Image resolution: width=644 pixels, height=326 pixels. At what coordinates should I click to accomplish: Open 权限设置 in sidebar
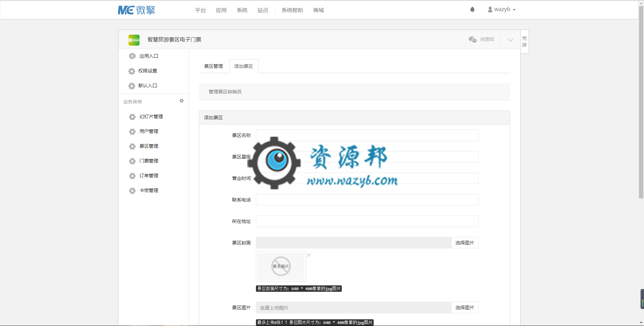(148, 71)
